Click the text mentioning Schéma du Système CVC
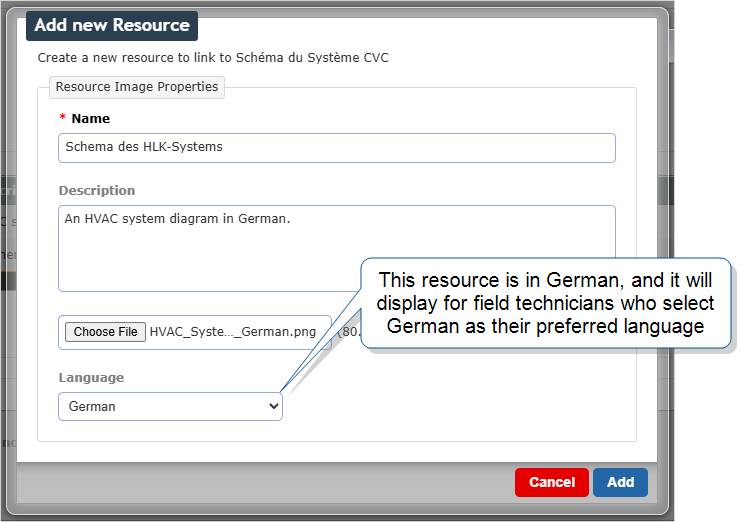The width and height of the screenshot is (747, 522). [213, 58]
